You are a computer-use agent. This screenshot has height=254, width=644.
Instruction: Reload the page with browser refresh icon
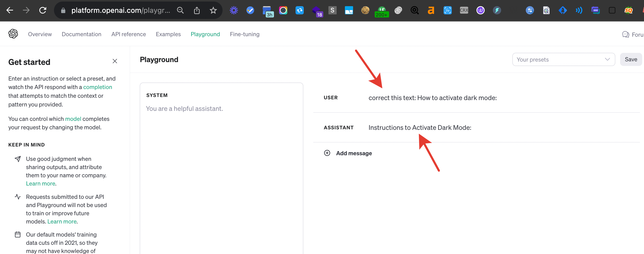[x=43, y=10]
